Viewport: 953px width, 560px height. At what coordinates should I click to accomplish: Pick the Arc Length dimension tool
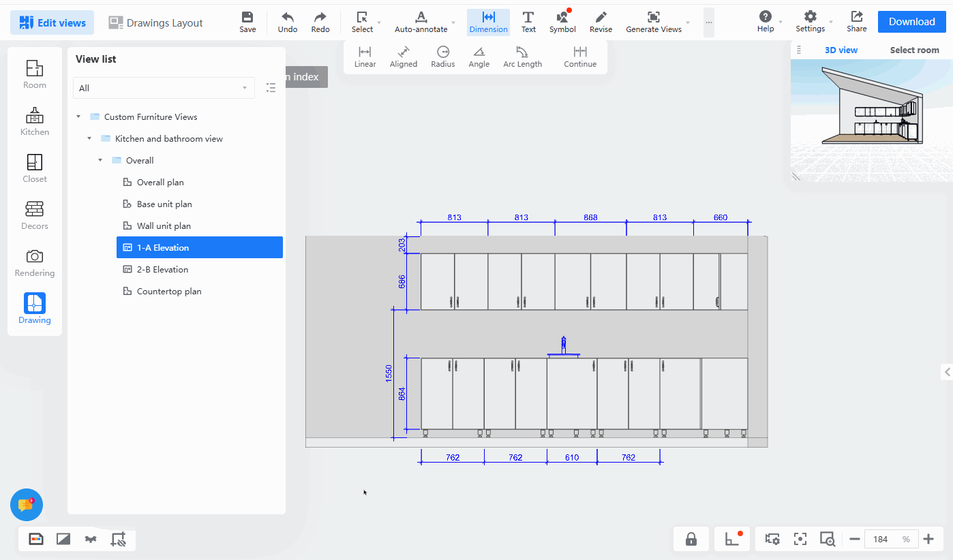[x=522, y=57]
